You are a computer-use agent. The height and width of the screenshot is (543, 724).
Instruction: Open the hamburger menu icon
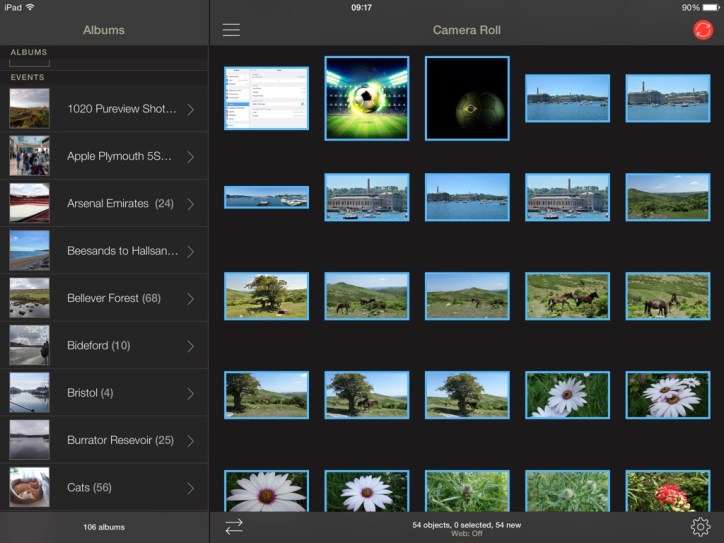pos(231,30)
